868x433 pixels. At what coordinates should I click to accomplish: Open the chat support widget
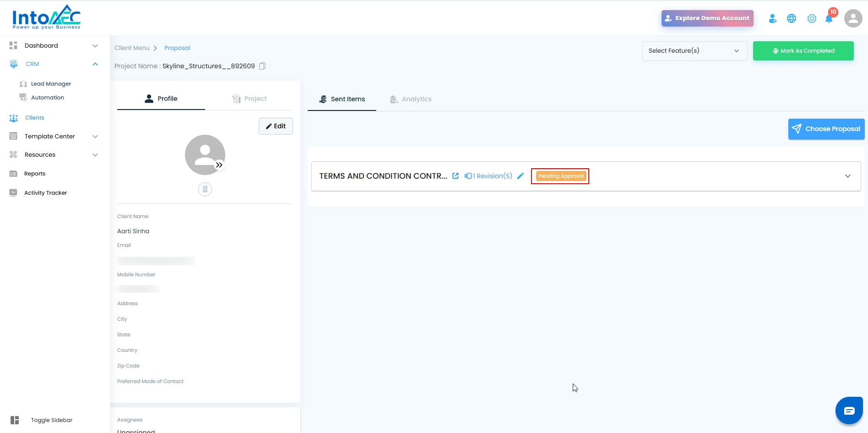pos(849,411)
